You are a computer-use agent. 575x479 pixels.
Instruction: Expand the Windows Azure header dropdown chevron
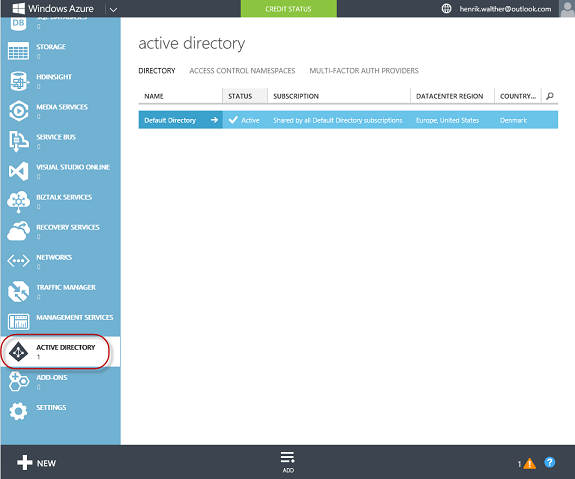tap(113, 10)
